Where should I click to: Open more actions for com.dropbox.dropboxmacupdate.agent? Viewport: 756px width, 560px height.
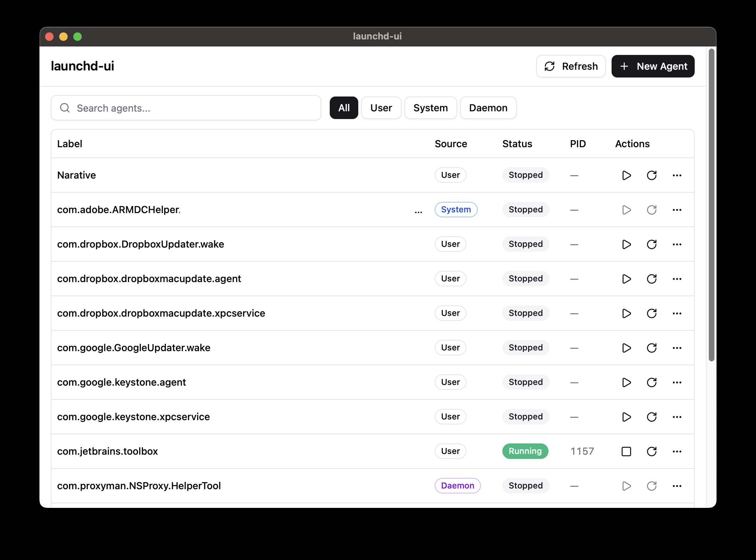pyautogui.click(x=677, y=279)
